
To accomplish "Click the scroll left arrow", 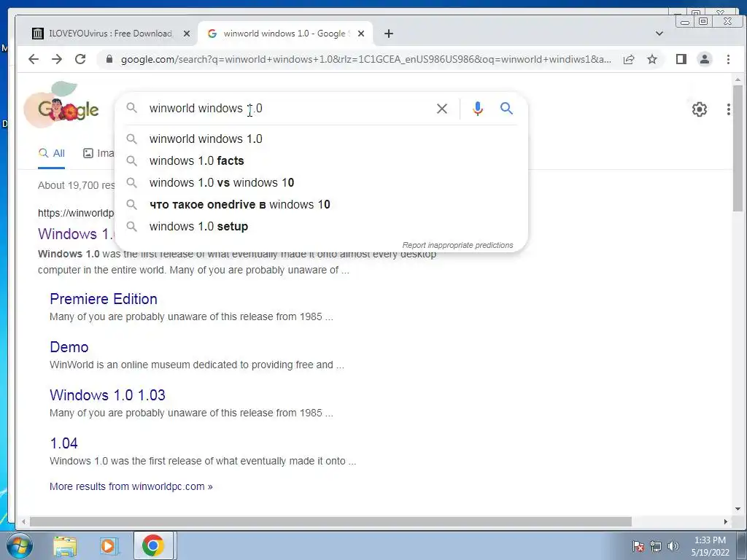I will pyautogui.click(x=23, y=522).
